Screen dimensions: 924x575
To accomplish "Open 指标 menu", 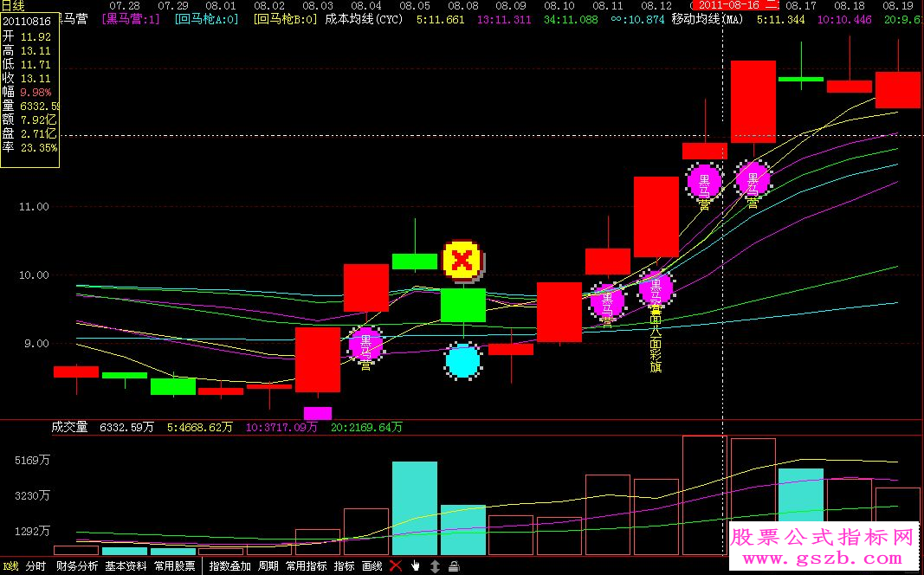I will [344, 566].
